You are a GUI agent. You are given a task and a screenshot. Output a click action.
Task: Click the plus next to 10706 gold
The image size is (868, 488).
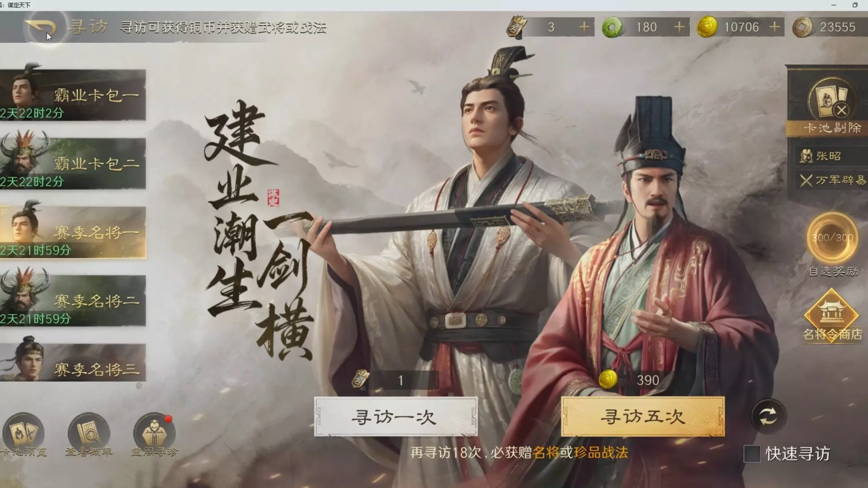pos(774,27)
